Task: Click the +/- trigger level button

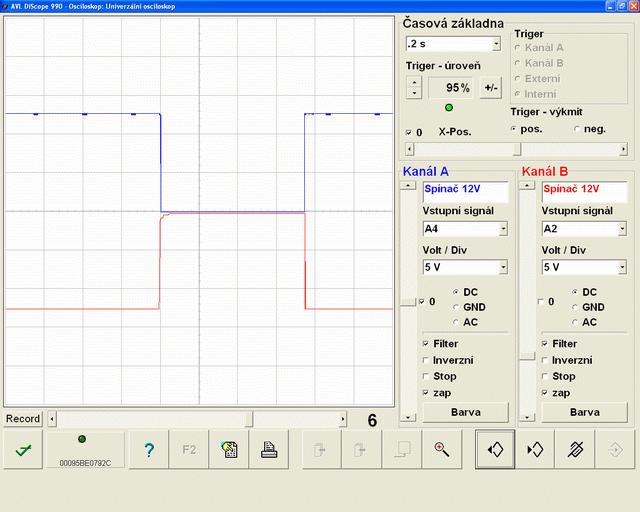Action: (490, 88)
